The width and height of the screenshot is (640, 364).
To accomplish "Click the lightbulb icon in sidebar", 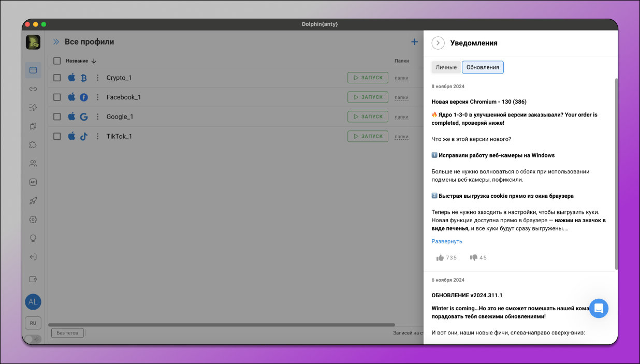I will click(33, 238).
